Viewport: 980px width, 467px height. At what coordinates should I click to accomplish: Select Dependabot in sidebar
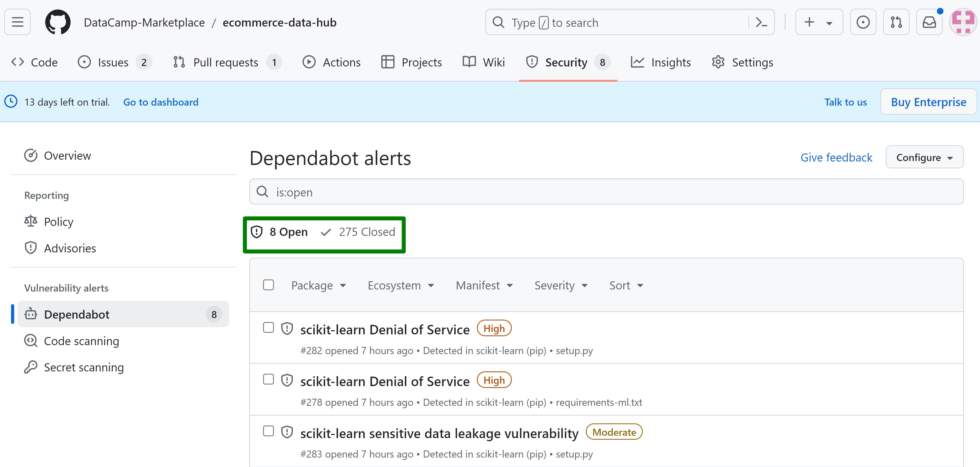coord(123,314)
